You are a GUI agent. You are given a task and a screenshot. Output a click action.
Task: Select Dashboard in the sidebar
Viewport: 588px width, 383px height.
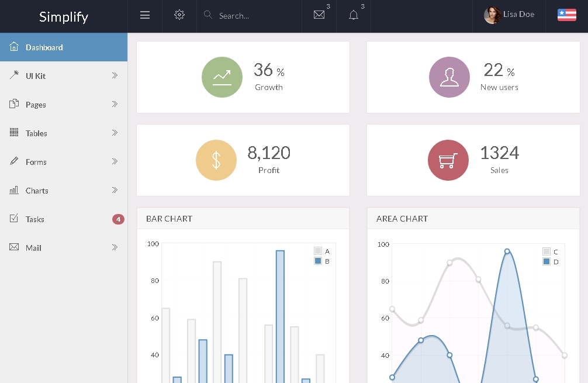point(63,47)
